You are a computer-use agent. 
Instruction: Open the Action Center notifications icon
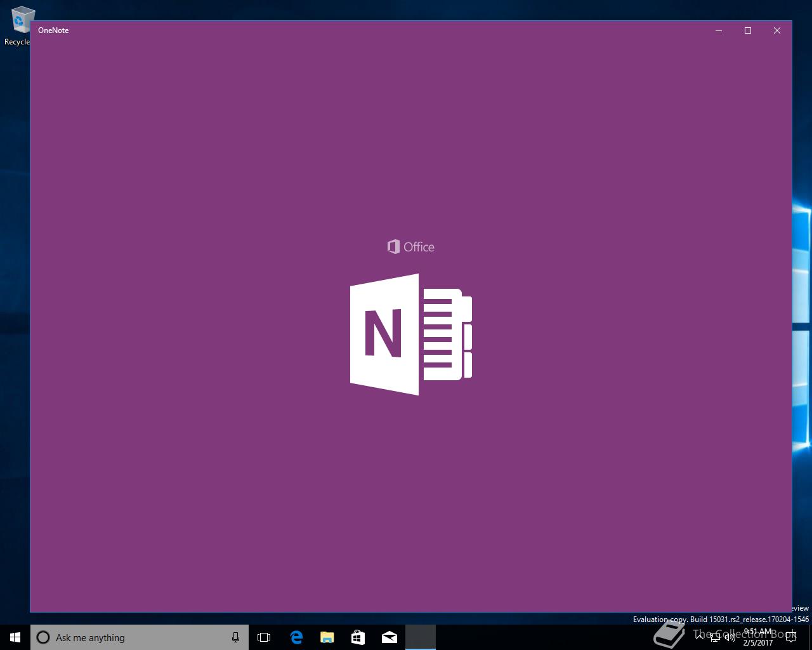[x=791, y=637]
